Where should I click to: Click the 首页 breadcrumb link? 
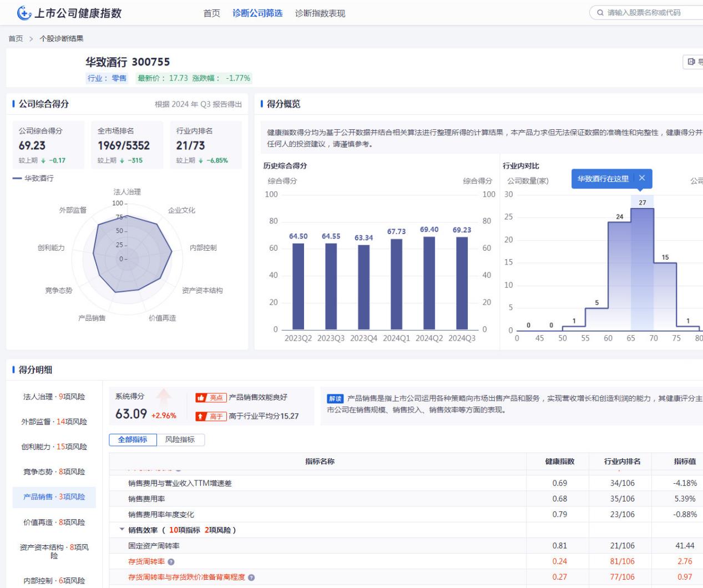tap(16, 38)
